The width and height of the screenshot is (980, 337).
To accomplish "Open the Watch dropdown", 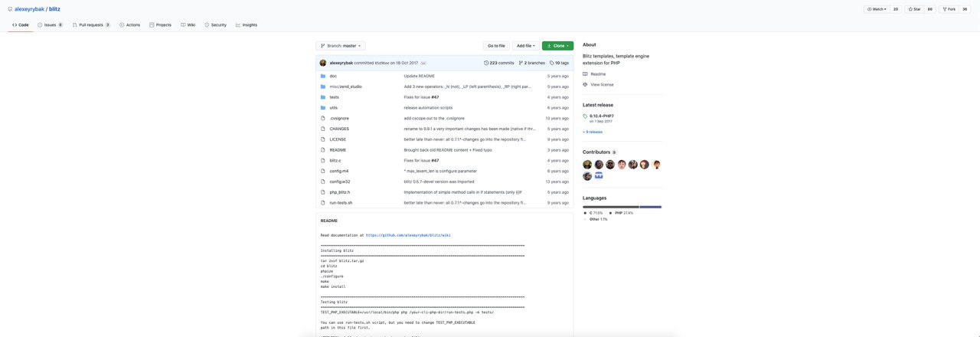I will [x=877, y=9].
